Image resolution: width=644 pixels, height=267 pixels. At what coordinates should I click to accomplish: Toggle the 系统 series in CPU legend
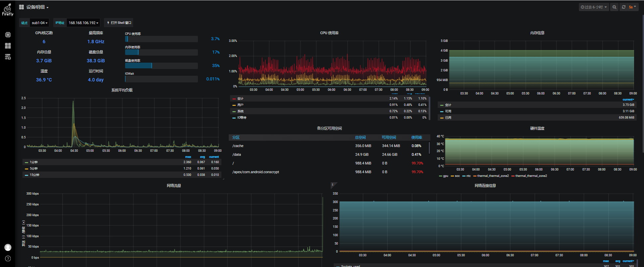click(x=240, y=111)
